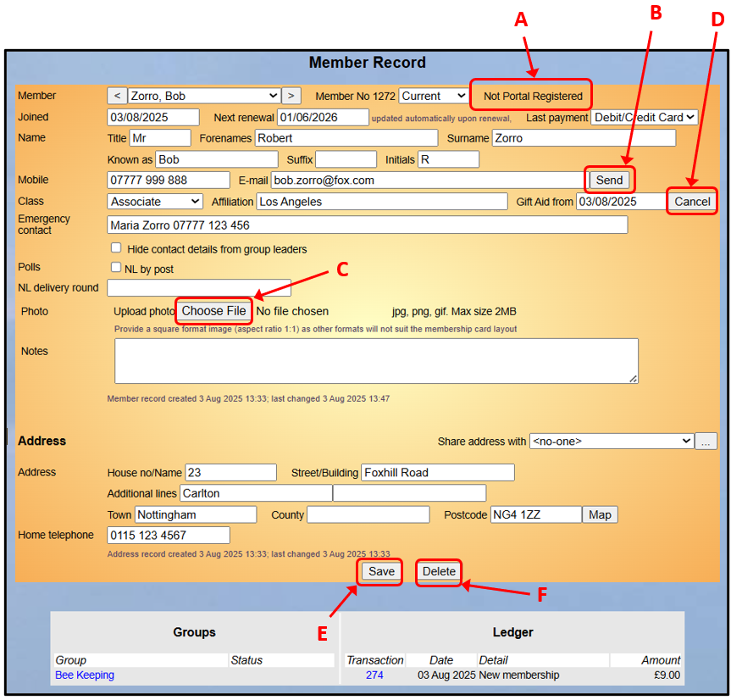Click Choose File to upload photo

(x=213, y=311)
